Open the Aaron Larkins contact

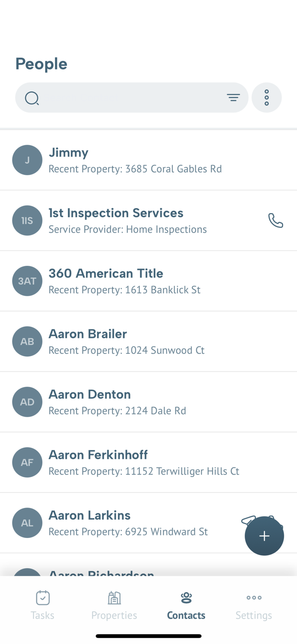click(x=129, y=522)
